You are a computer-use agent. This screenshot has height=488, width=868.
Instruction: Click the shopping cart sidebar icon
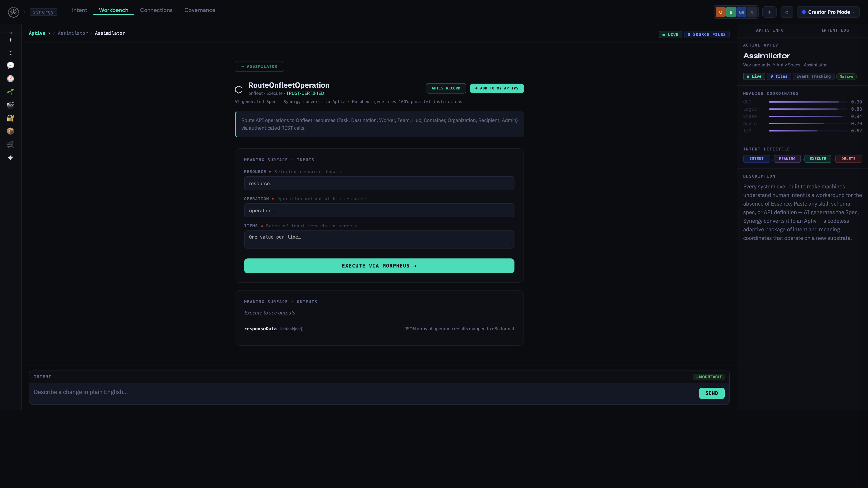coord(10,144)
